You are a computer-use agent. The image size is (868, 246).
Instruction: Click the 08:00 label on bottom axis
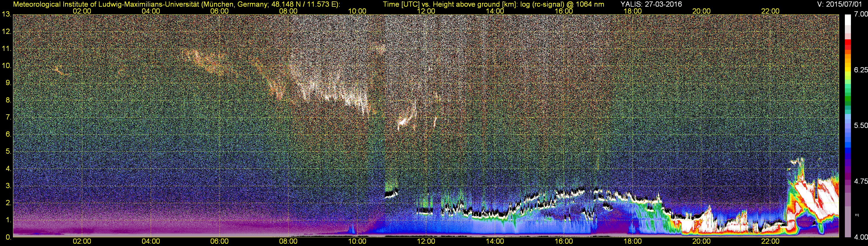[x=288, y=241]
